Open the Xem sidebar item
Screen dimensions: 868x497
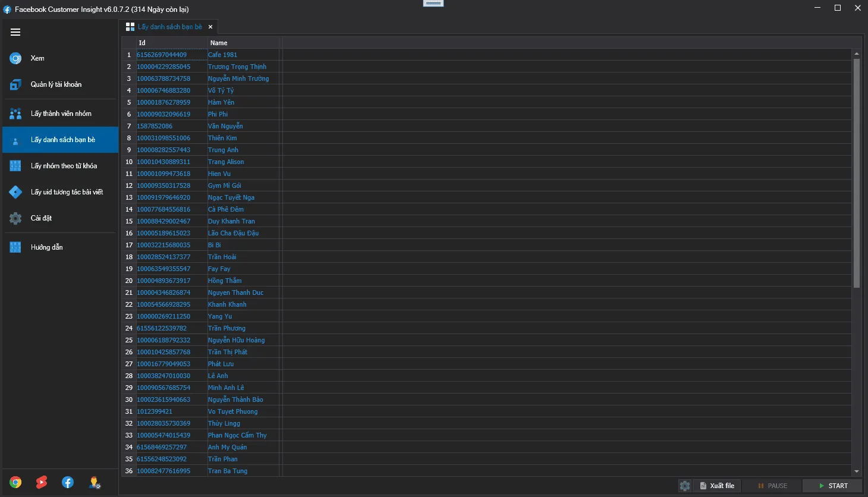(37, 58)
